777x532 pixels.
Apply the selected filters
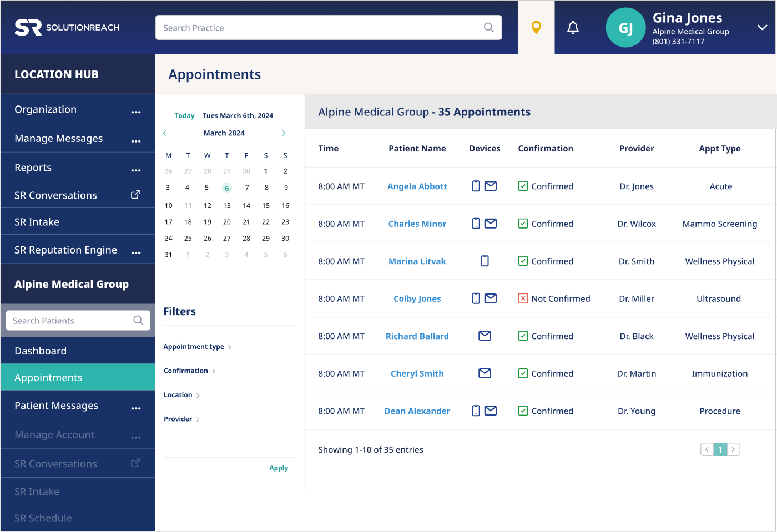click(x=279, y=468)
